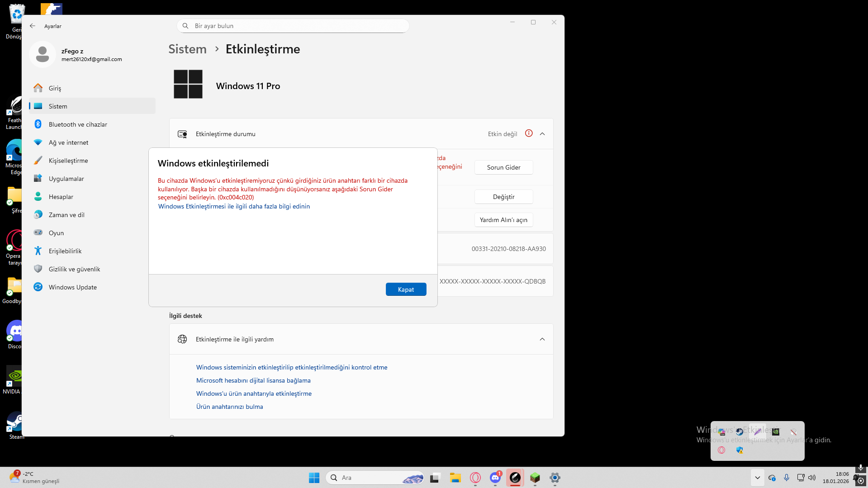Image resolution: width=868 pixels, height=488 pixels.
Task: Open Task View on the taskbar
Action: [x=435, y=478]
